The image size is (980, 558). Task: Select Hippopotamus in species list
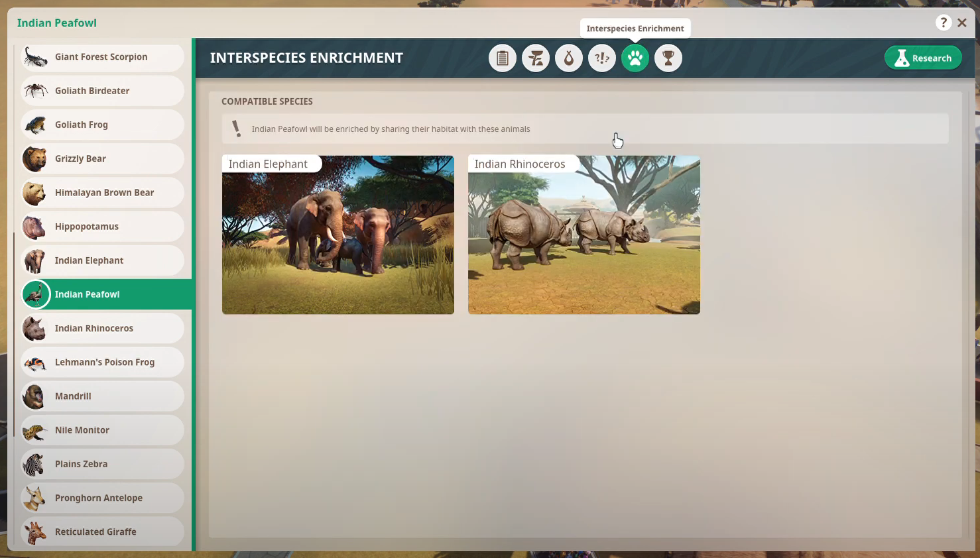pyautogui.click(x=102, y=227)
